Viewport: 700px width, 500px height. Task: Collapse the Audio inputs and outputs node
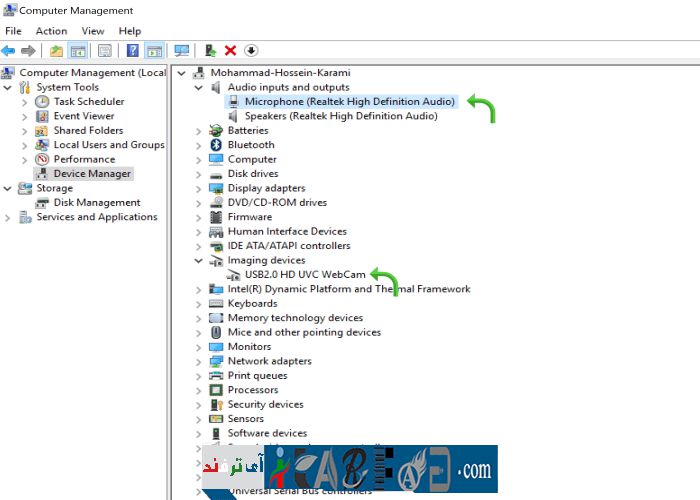[x=198, y=87]
